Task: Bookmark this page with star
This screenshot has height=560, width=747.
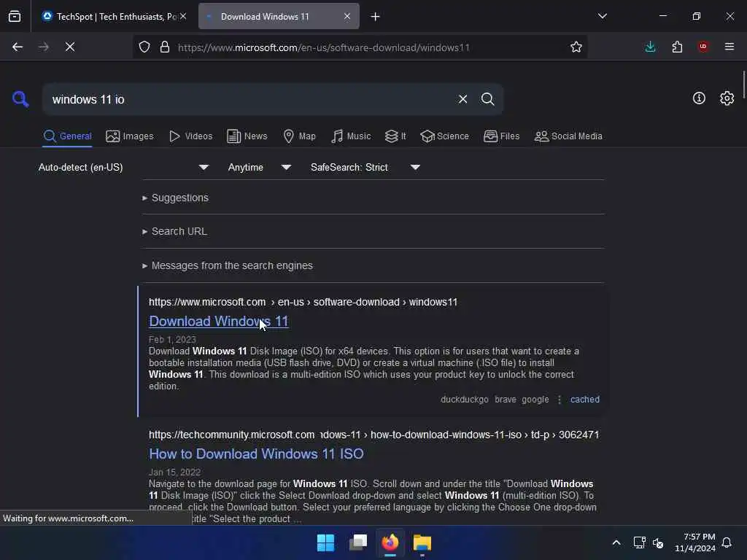Action: [576, 47]
